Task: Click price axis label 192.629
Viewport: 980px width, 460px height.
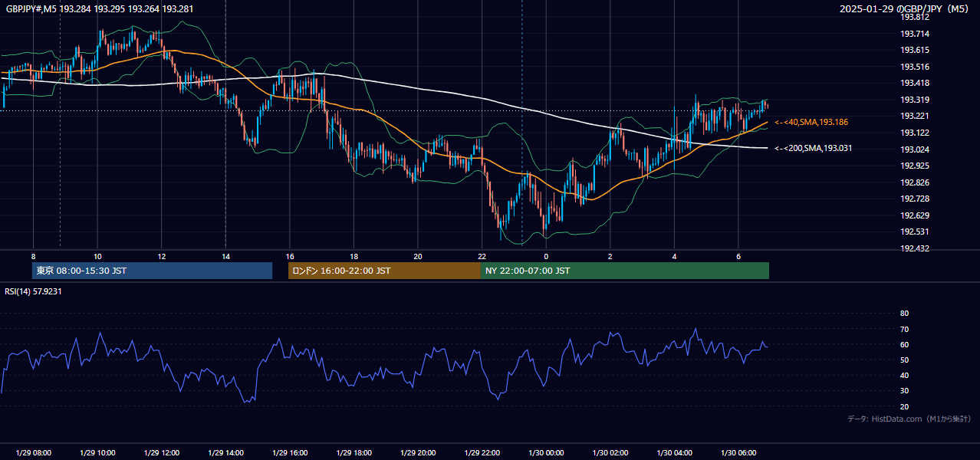Action: (x=914, y=215)
